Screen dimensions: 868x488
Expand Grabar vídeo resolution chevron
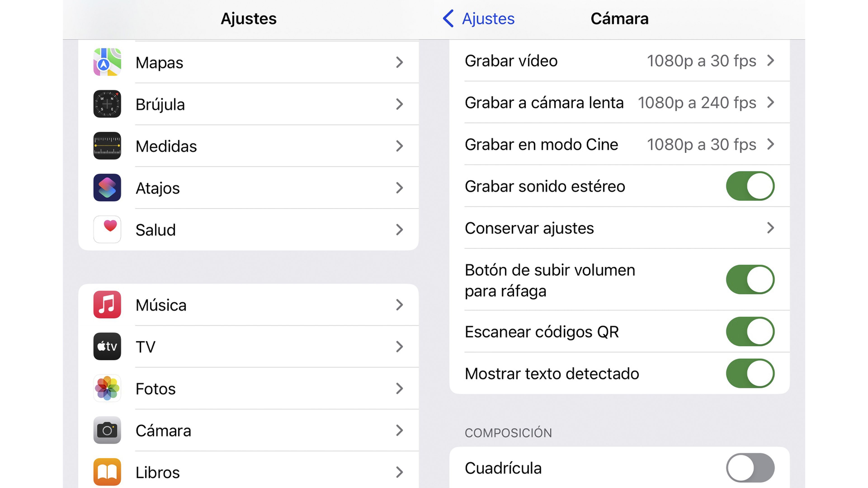tap(770, 61)
